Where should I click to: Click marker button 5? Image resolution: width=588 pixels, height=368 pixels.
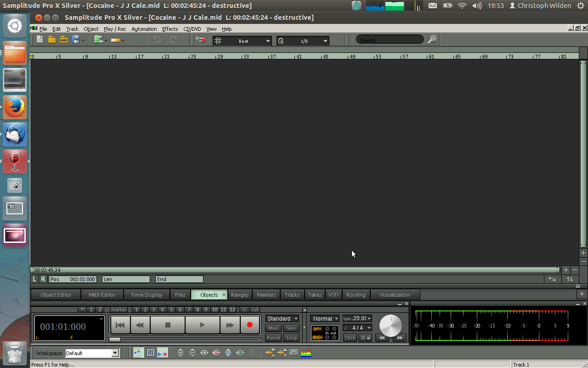pyautogui.click(x=171, y=310)
